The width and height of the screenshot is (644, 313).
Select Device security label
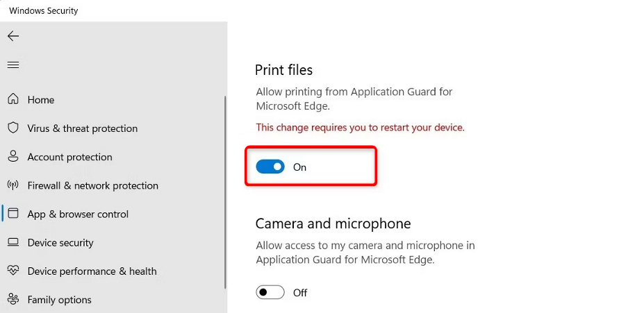coord(60,242)
